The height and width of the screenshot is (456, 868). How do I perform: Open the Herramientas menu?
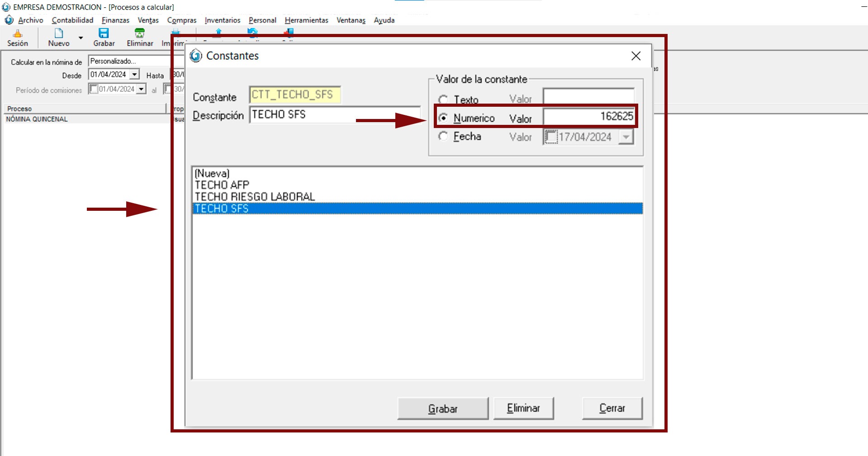(x=306, y=20)
